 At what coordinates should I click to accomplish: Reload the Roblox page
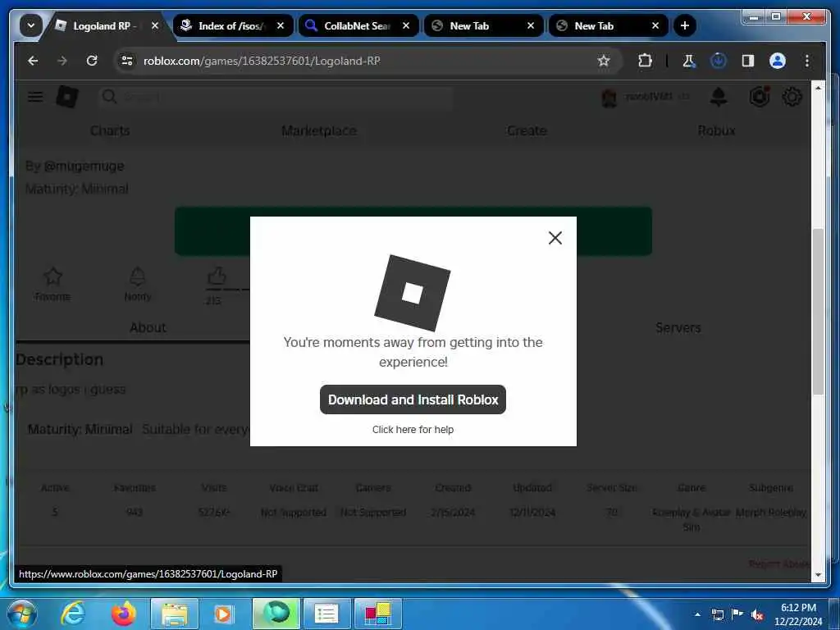[x=92, y=61]
